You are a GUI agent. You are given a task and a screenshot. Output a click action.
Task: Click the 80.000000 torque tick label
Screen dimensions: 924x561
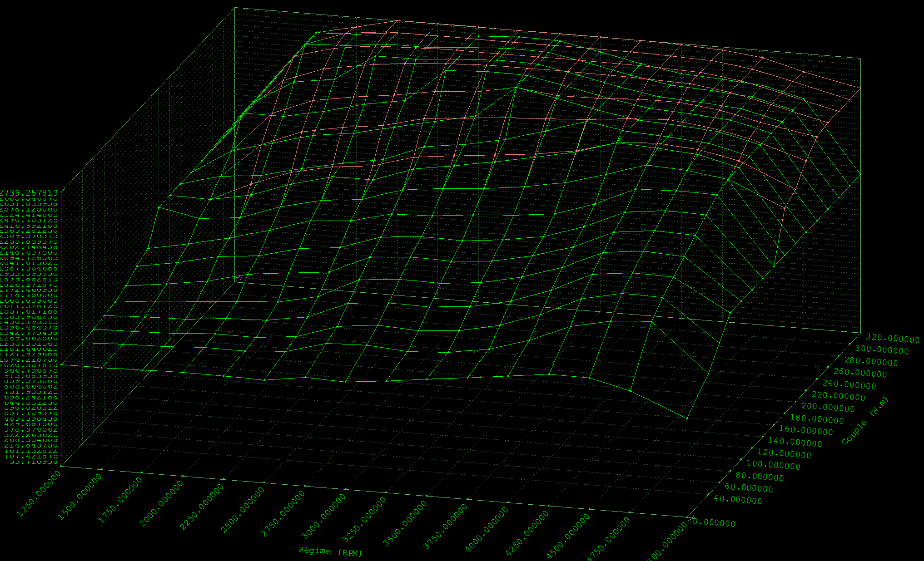760,477
